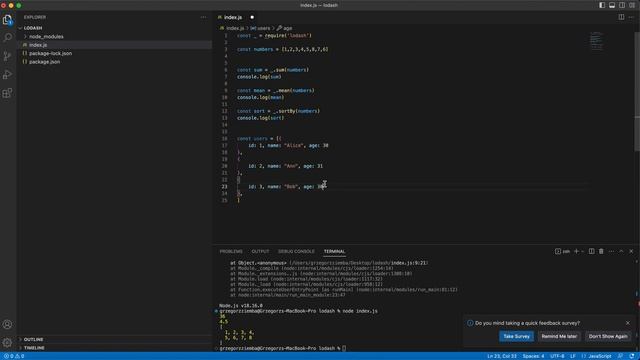Open the Extensions view
The width and height of the screenshot is (640, 360).
click(x=7, y=93)
